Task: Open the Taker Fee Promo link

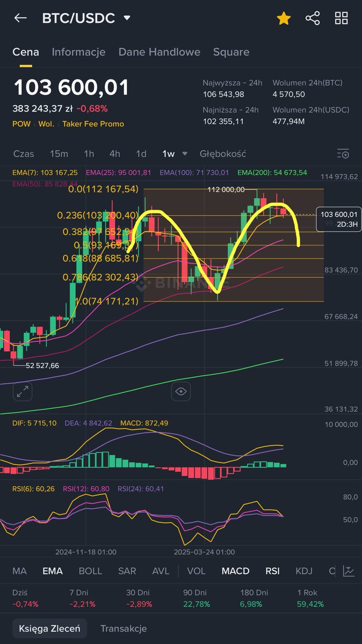Action: click(x=93, y=124)
